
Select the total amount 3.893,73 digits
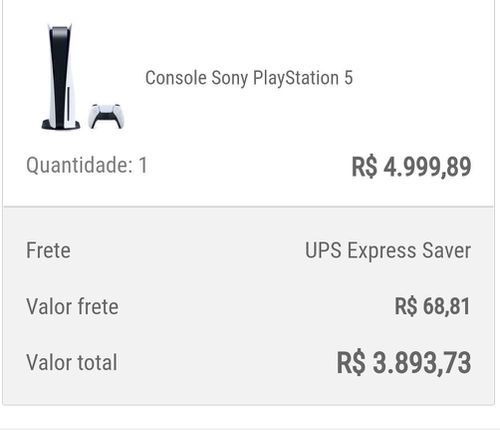(x=422, y=363)
